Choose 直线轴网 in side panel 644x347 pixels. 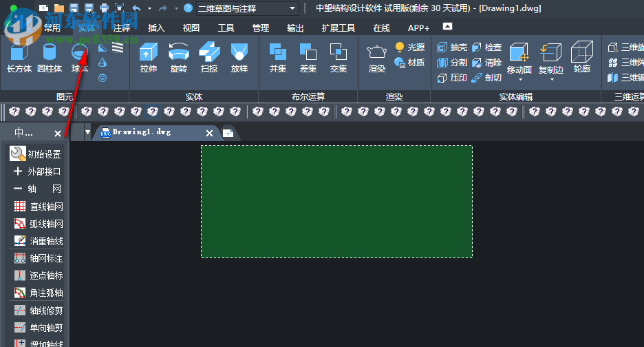click(x=38, y=207)
